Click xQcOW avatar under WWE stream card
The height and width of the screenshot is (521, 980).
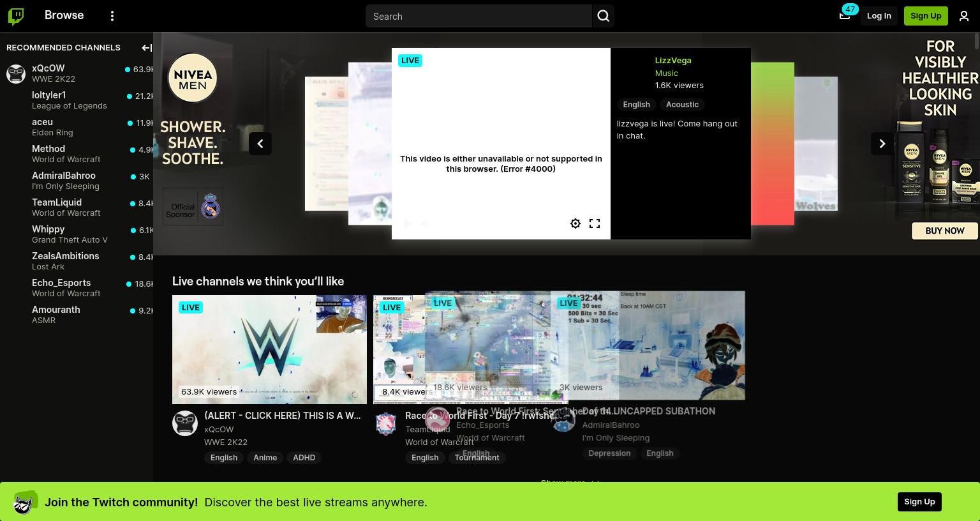pos(185,423)
